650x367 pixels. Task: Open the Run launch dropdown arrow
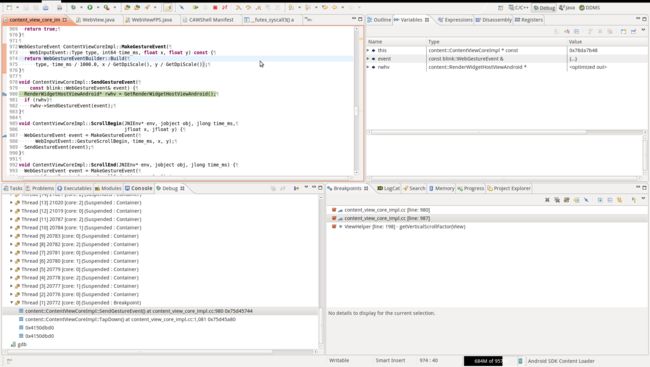point(98,7)
